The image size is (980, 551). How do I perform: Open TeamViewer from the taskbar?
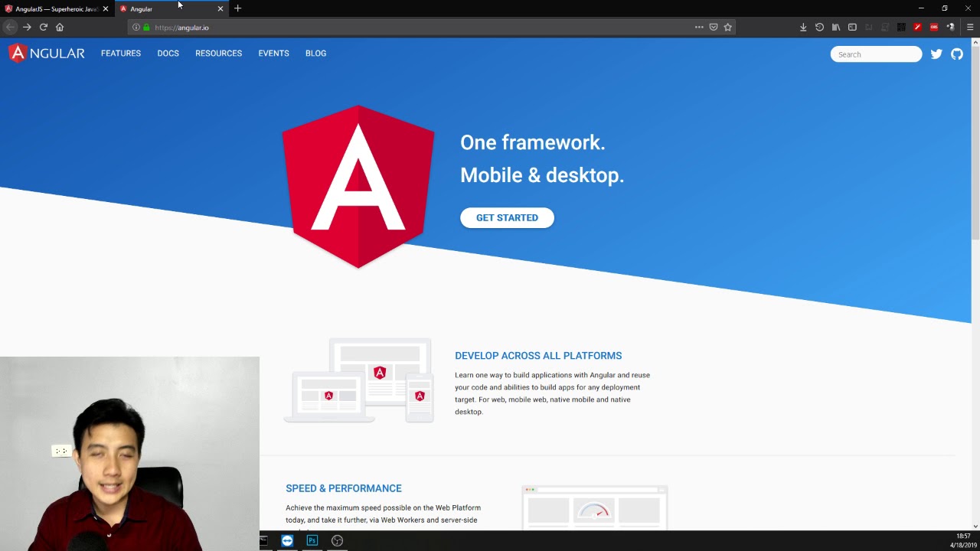point(287,540)
